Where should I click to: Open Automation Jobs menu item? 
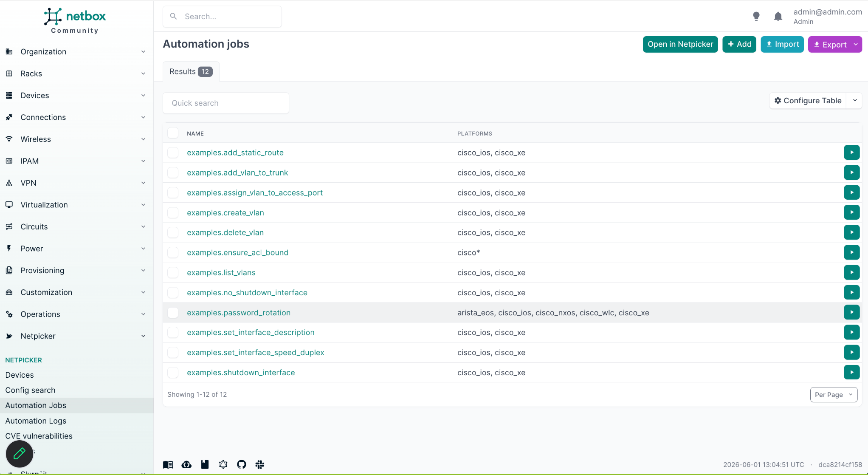coord(36,405)
